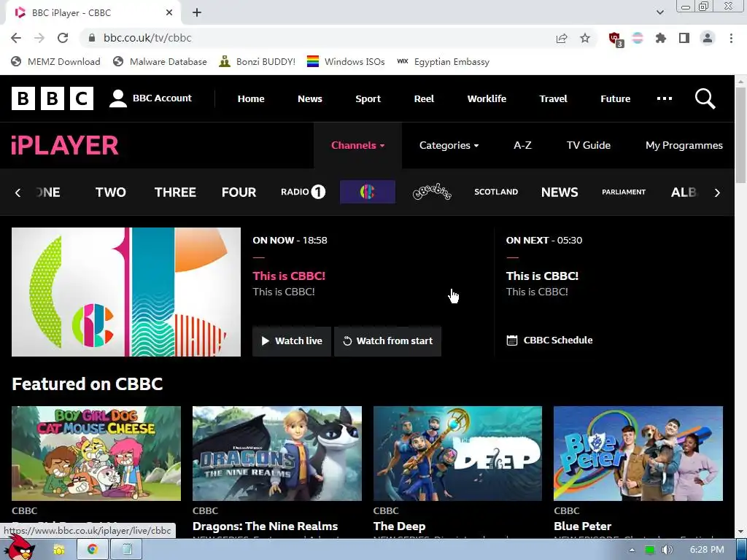Image resolution: width=747 pixels, height=560 pixels.
Task: Click the speaker volume tray icon
Action: (667, 550)
